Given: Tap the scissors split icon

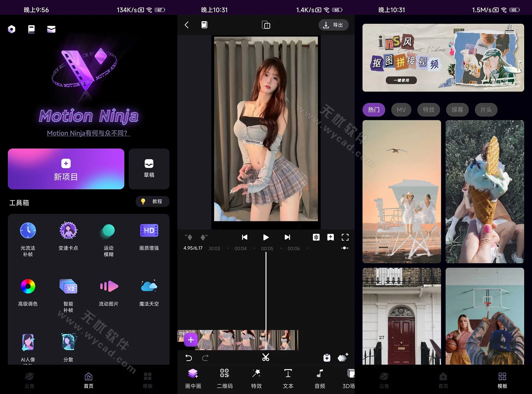Looking at the screenshot, I should [x=265, y=358].
